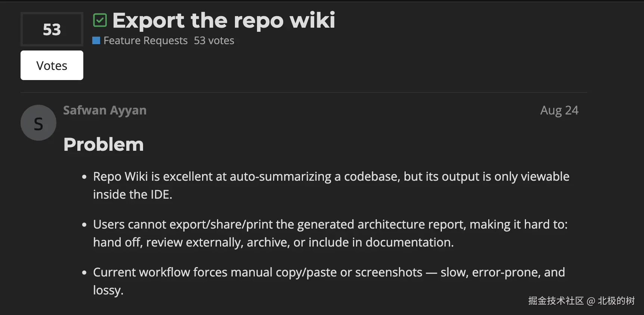
Task: Open Safwan Ayyan's user profile name
Action: pos(105,110)
